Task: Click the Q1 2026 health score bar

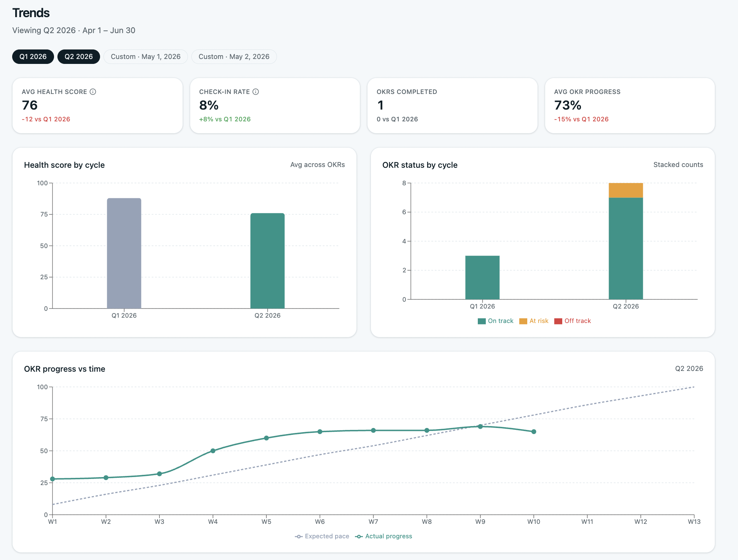Action: [124, 253]
